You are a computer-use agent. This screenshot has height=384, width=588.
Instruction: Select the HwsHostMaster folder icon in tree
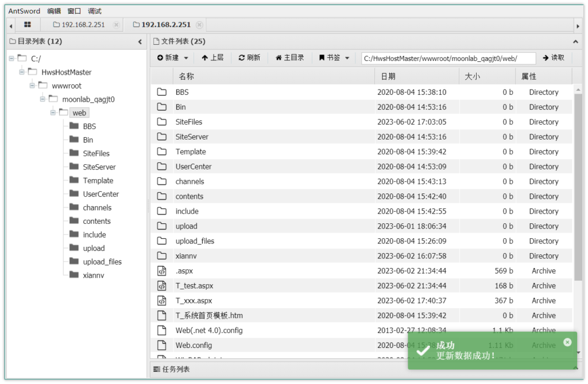(x=33, y=72)
